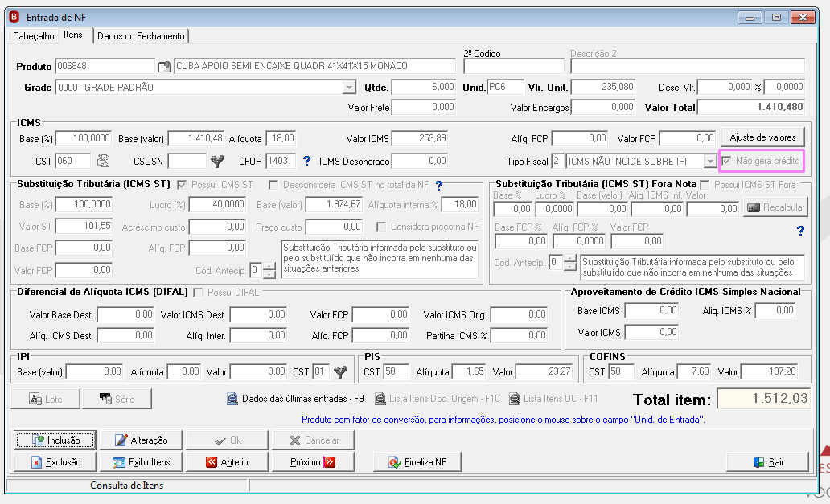
Task: Click help icon in ICMS ST Fora Nota
Action: 800,231
